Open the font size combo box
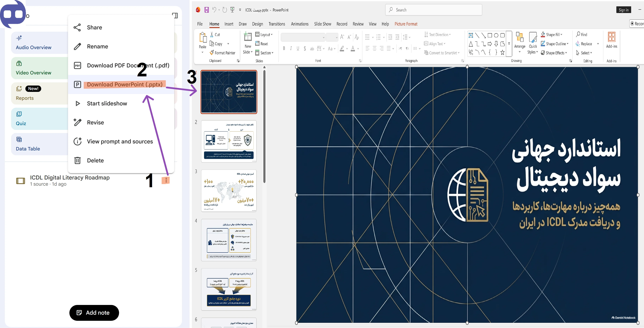The height and width of the screenshot is (328, 644). 332,37
